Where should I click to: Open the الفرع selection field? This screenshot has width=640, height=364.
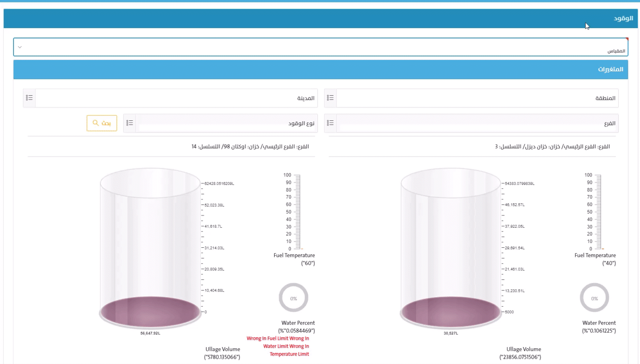tap(477, 123)
